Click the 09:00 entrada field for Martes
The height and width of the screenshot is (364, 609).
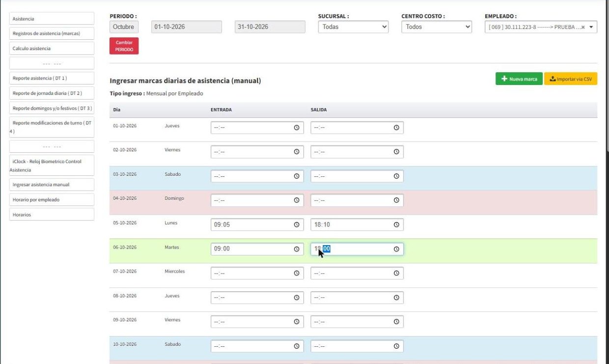coord(257,249)
